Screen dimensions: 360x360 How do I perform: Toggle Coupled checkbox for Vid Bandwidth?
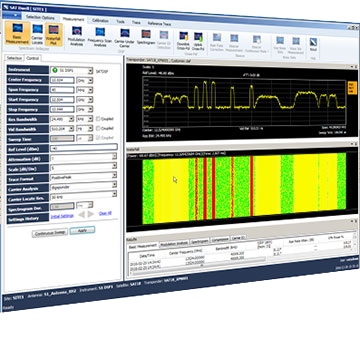pyautogui.click(x=98, y=128)
